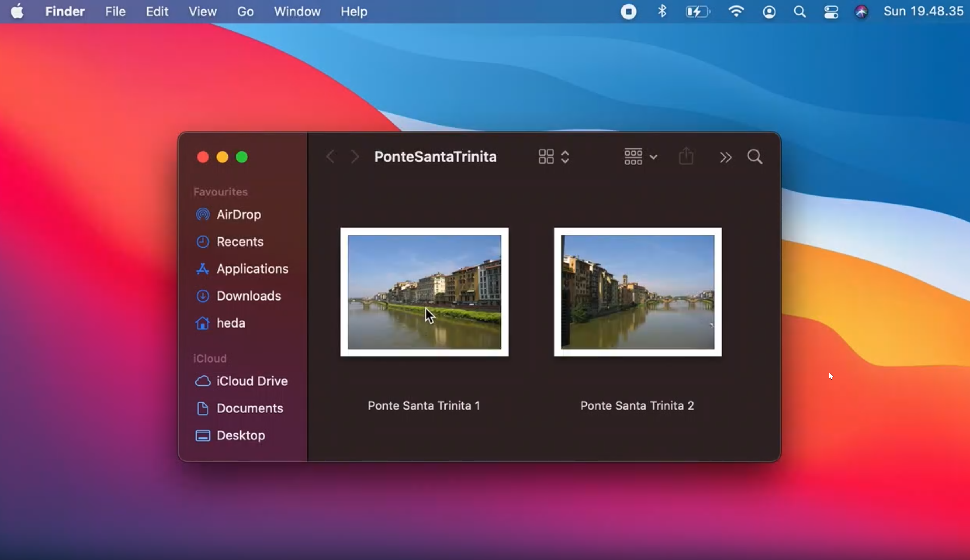
Task: Open the Bluetooth status menu
Action: [x=662, y=12]
